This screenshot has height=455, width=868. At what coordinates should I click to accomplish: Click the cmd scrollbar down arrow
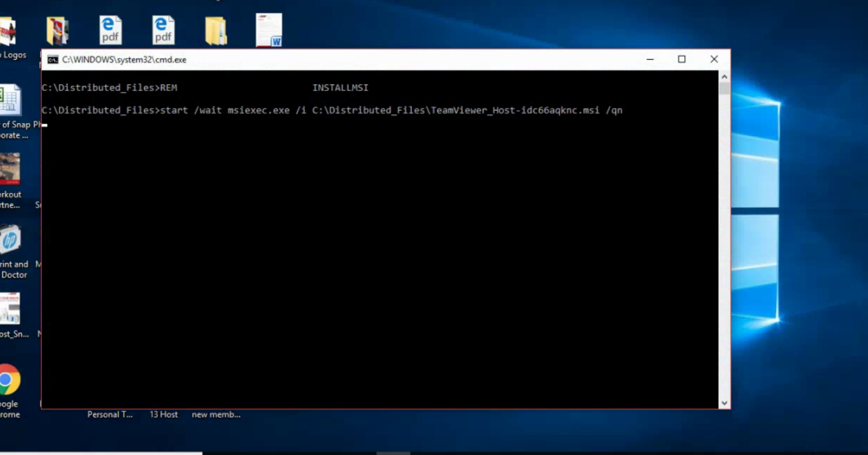click(x=724, y=403)
